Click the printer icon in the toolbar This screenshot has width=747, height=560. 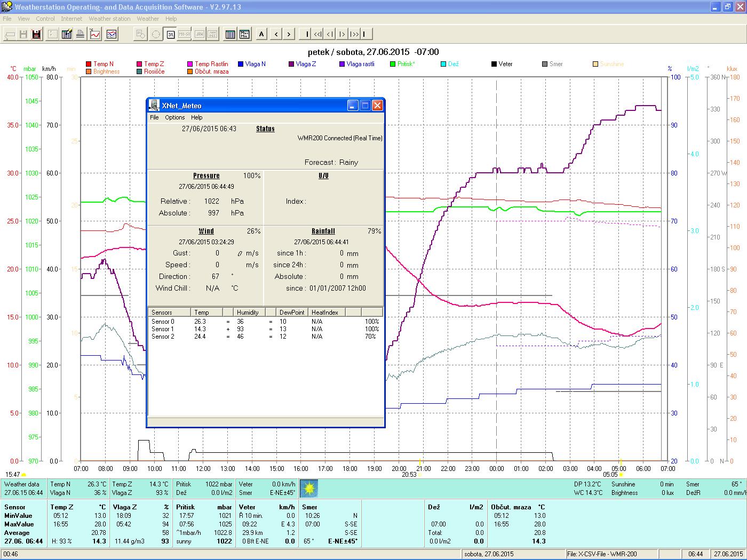click(80, 34)
